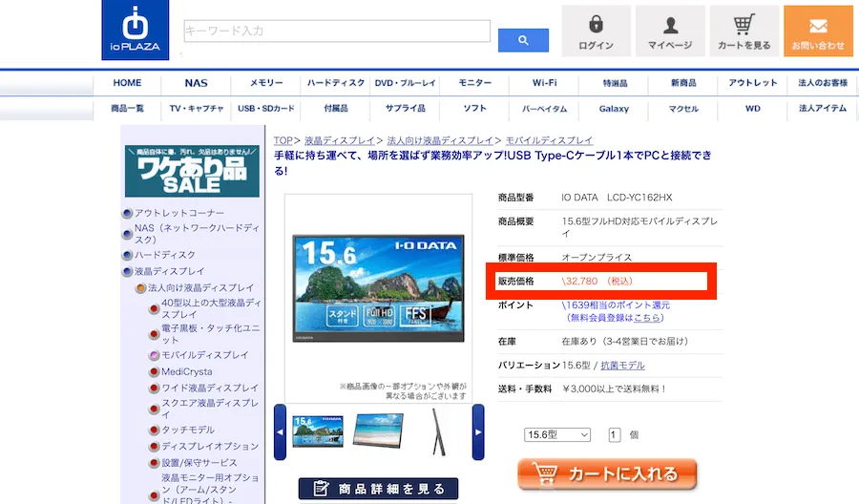This screenshot has height=504, width=859.
Task: Open アウトレットコーナー in the sidebar
Action: pos(179,213)
